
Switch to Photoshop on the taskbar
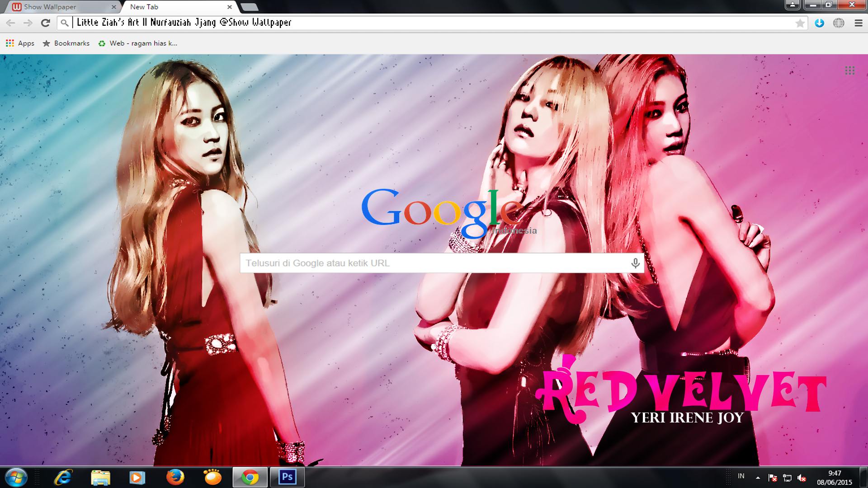click(288, 477)
